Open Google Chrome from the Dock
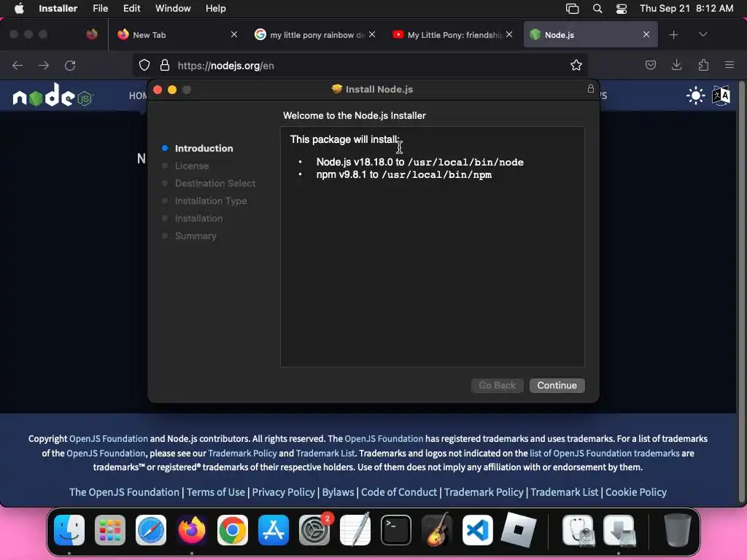Image resolution: width=747 pixels, height=560 pixels. coord(233,530)
